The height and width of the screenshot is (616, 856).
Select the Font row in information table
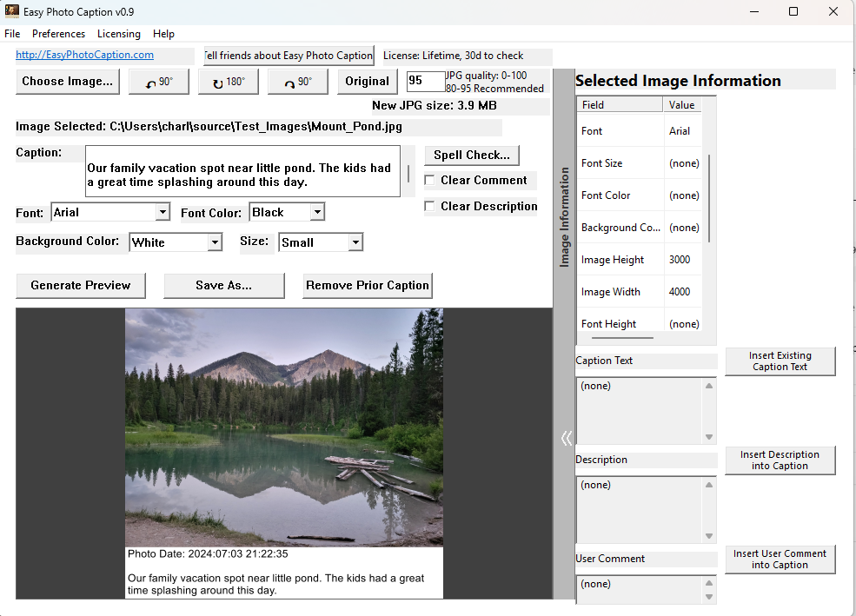point(640,131)
